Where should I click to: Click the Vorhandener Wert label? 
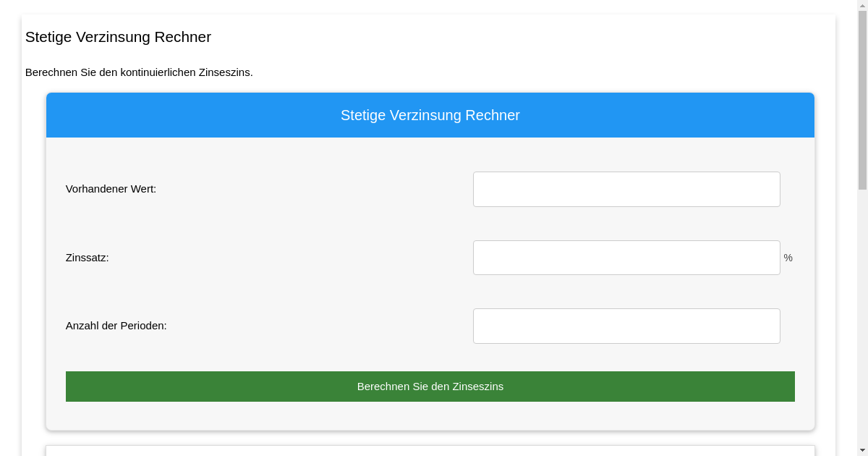[x=111, y=189]
